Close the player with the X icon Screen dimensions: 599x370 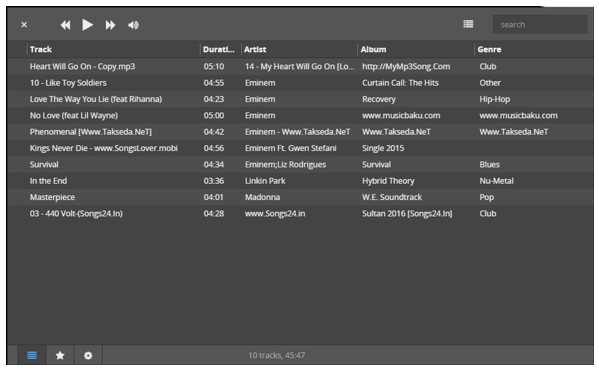coord(24,25)
